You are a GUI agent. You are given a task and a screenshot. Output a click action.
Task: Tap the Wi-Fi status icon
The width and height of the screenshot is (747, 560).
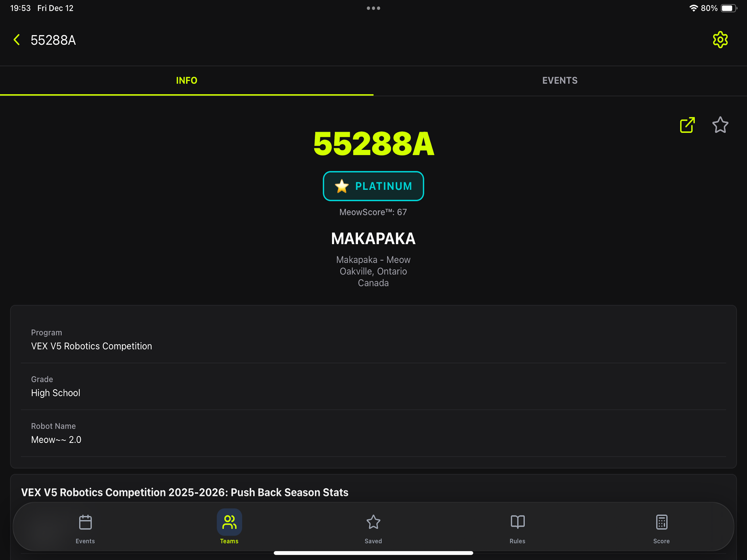693,8
